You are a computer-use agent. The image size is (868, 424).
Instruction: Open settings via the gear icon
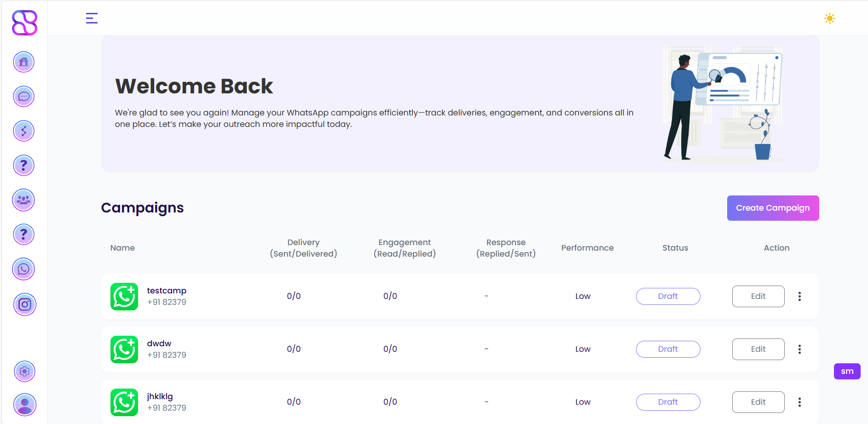tap(25, 371)
